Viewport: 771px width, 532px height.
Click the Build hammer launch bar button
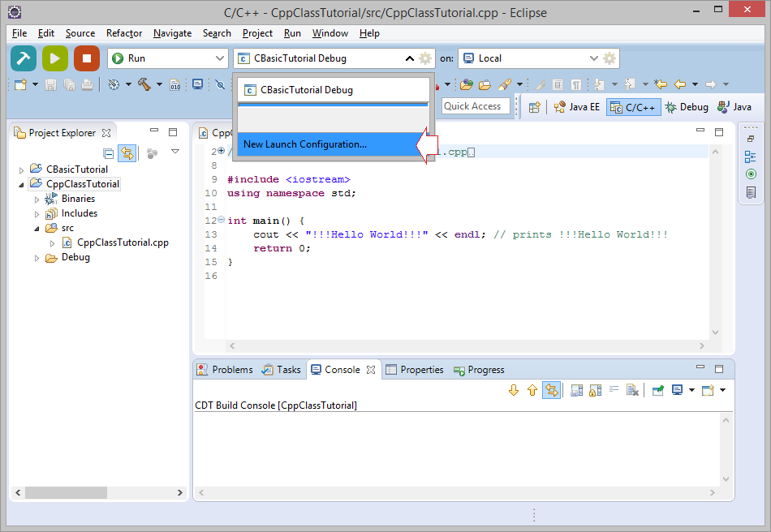pos(23,58)
